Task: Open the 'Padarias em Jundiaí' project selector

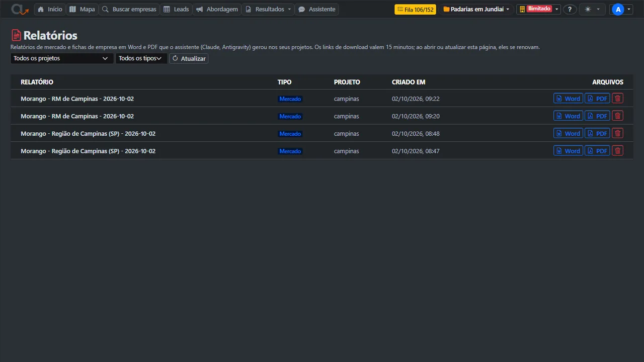Action: (476, 9)
